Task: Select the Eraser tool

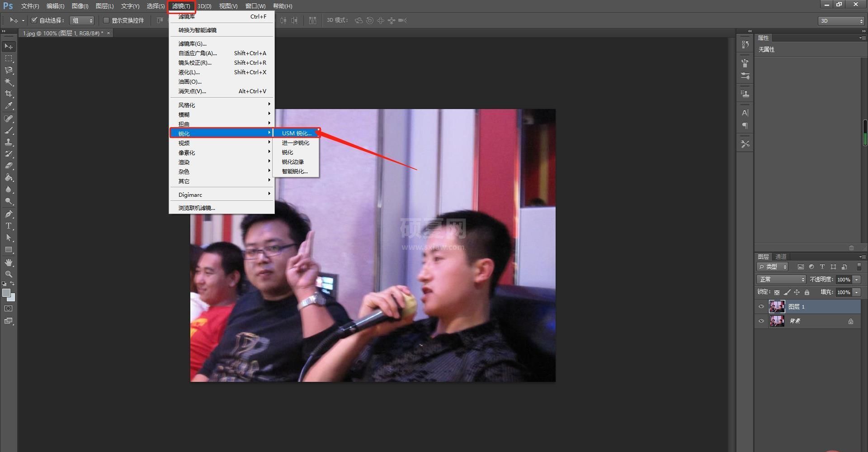Action: pyautogui.click(x=9, y=166)
